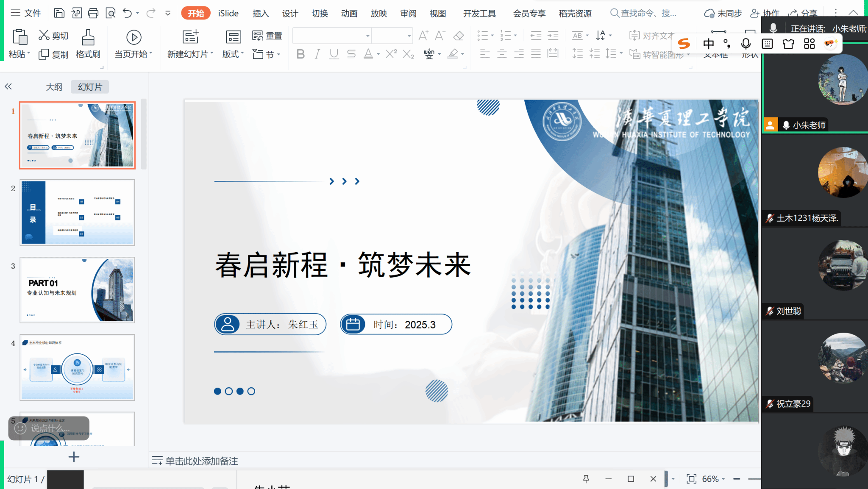Click the Cut scissors icon
Viewport: 868px width, 489px height.
(x=44, y=35)
